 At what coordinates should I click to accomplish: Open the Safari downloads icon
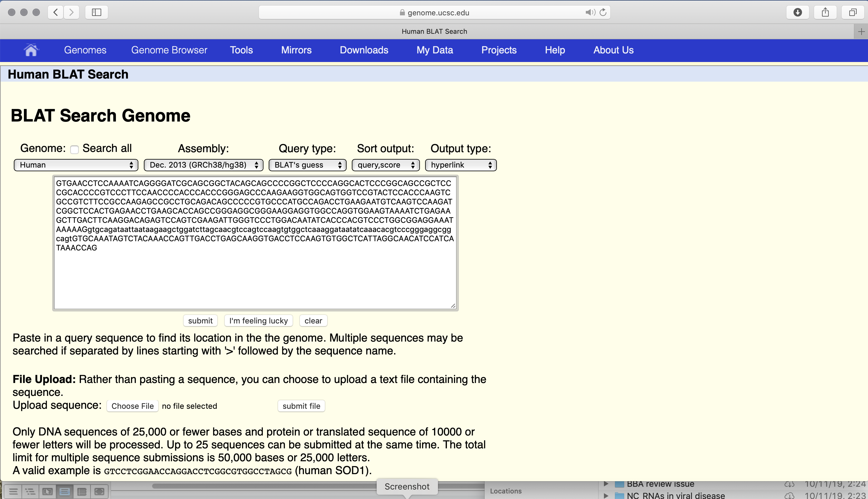coord(797,12)
